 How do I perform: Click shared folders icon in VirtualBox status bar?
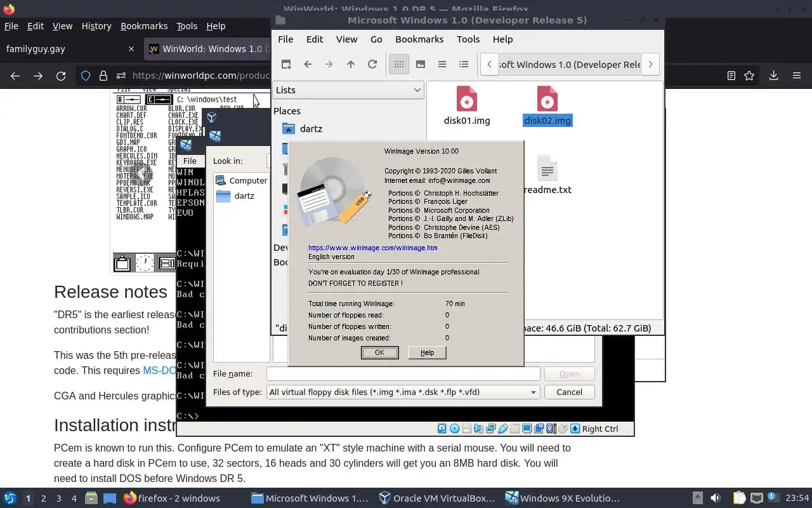click(514, 429)
